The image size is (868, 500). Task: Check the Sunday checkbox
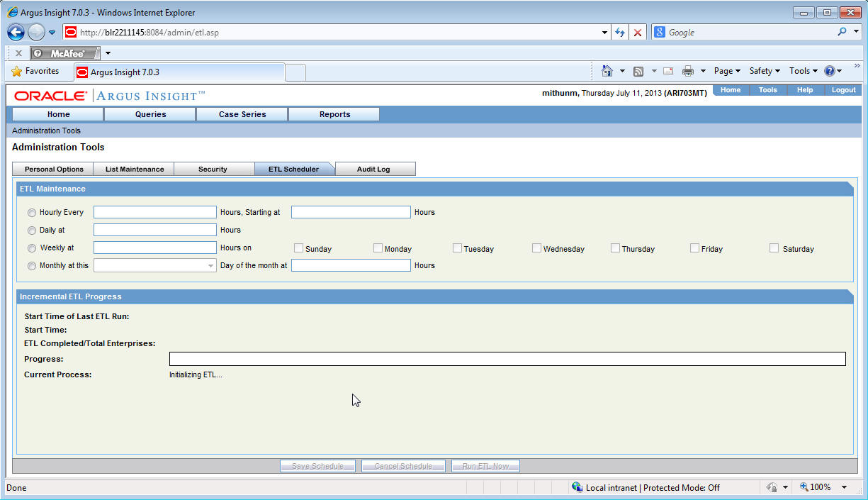click(x=299, y=248)
